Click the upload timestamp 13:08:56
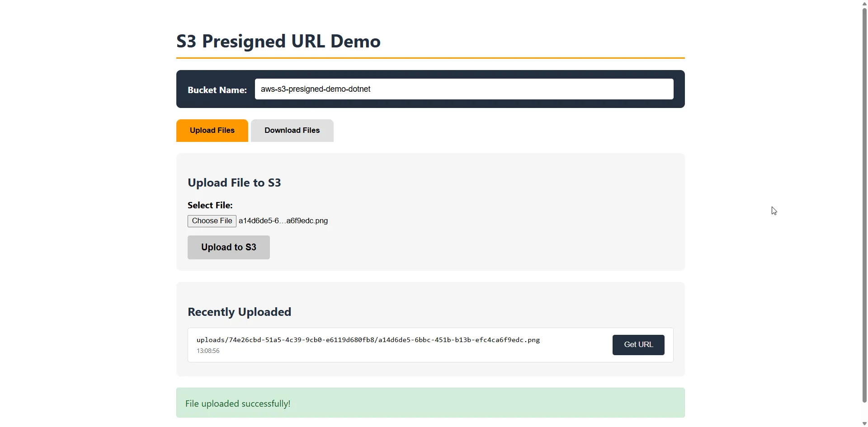The height and width of the screenshot is (427, 868). [208, 350]
